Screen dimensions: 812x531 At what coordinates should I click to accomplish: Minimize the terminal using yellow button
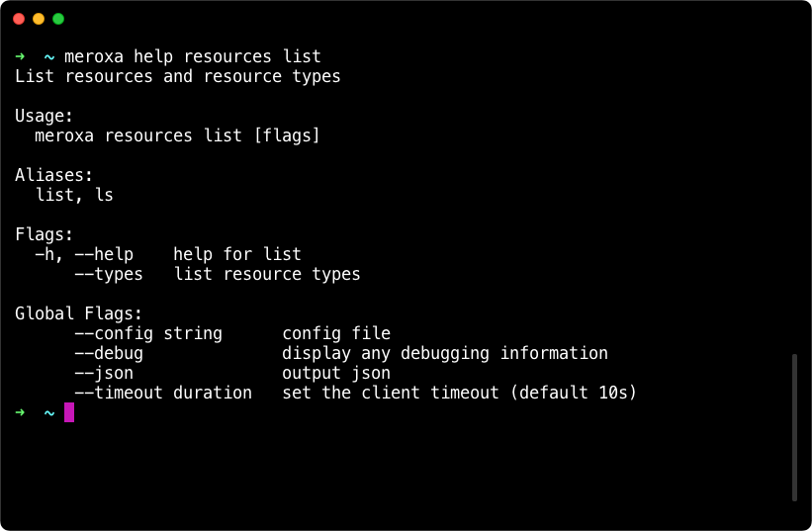(39, 19)
